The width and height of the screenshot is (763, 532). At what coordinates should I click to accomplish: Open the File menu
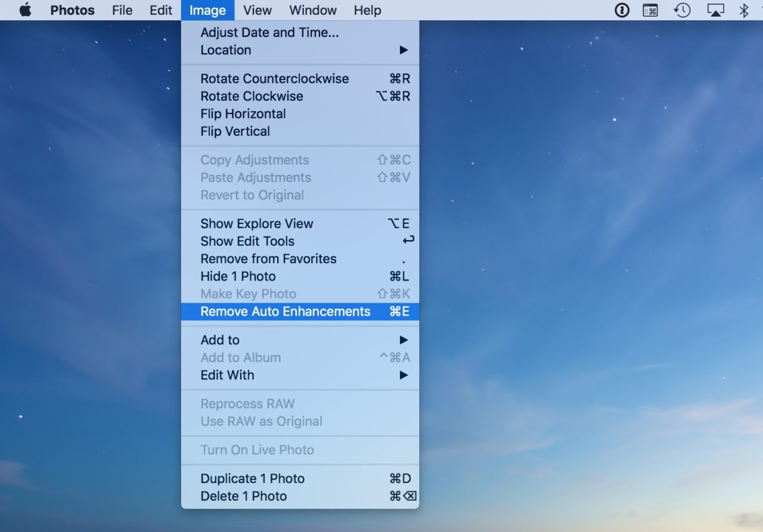(x=122, y=10)
